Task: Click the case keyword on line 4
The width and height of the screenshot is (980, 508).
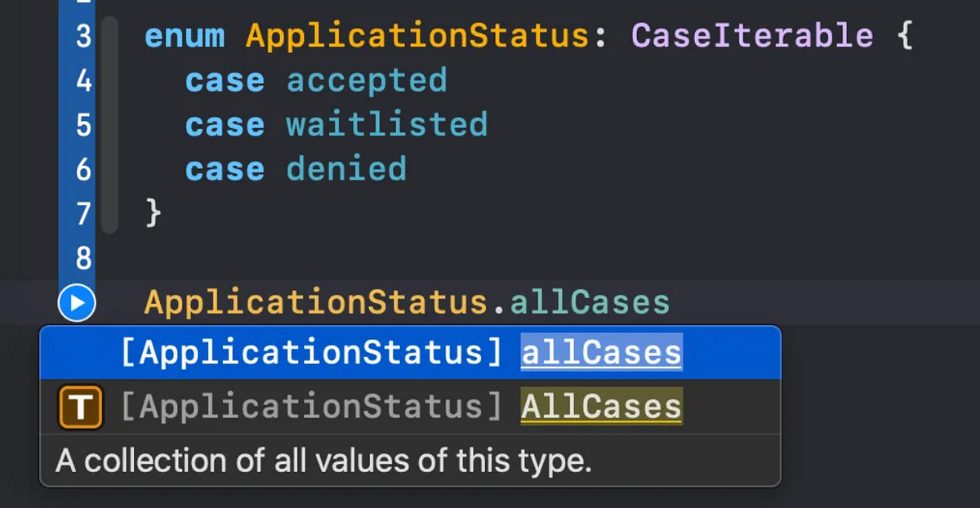Action: (225, 80)
